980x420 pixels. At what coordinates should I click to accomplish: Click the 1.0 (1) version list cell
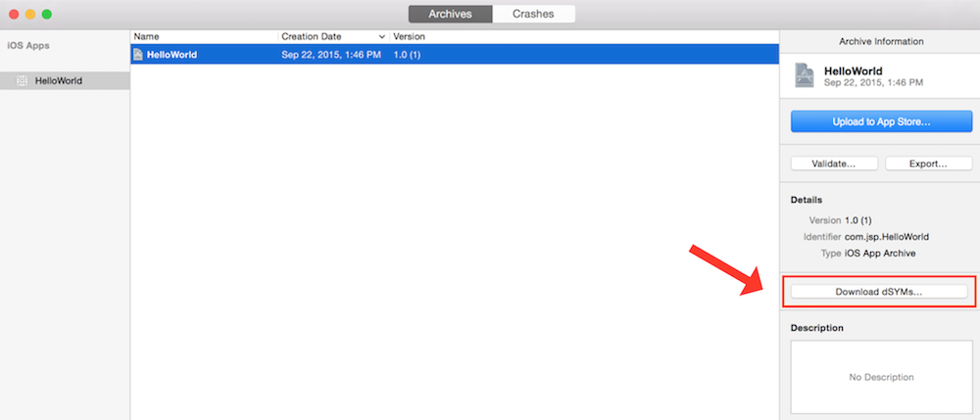[407, 54]
